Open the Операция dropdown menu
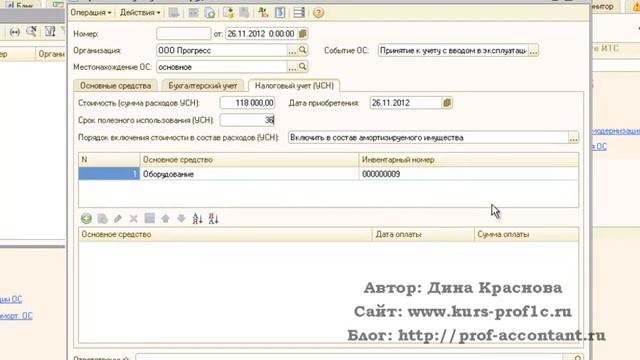The width and height of the screenshot is (640, 360). (x=91, y=13)
